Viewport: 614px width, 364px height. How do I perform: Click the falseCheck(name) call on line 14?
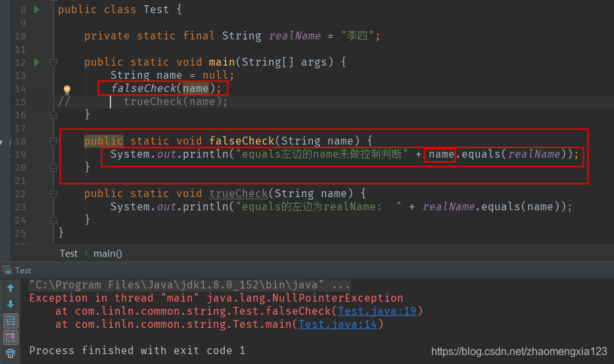pyautogui.click(x=166, y=89)
